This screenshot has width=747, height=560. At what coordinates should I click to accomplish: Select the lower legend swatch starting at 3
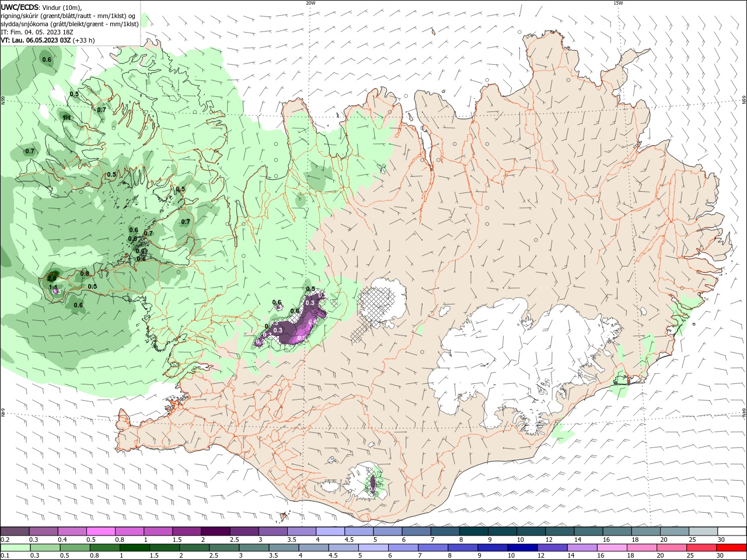click(254, 548)
